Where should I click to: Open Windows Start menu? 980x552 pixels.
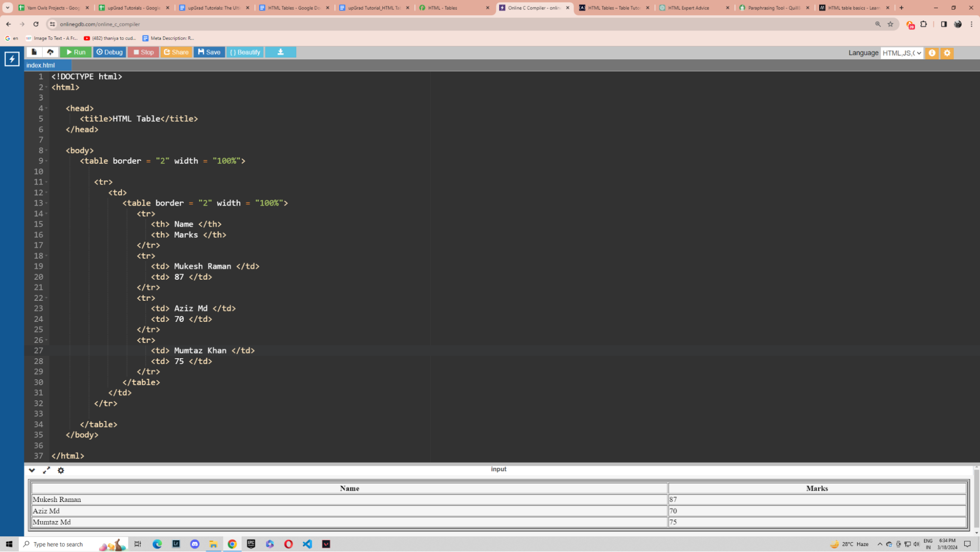click(x=9, y=544)
